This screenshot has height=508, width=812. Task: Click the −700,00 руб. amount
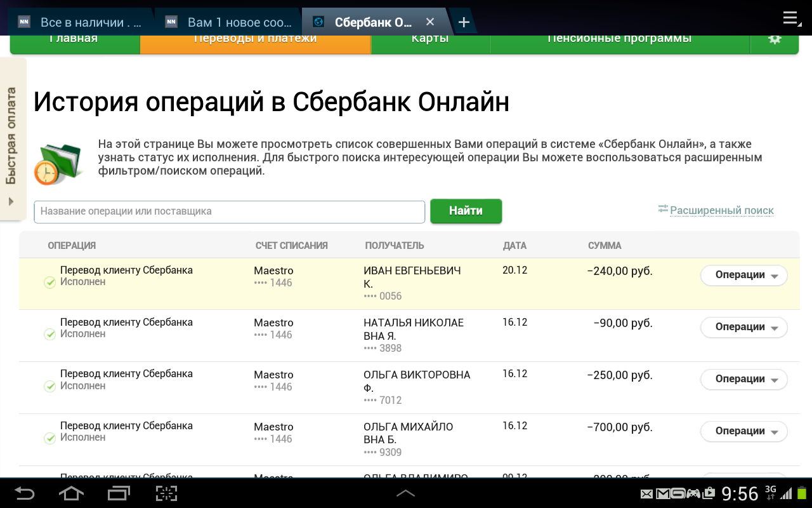point(620,427)
